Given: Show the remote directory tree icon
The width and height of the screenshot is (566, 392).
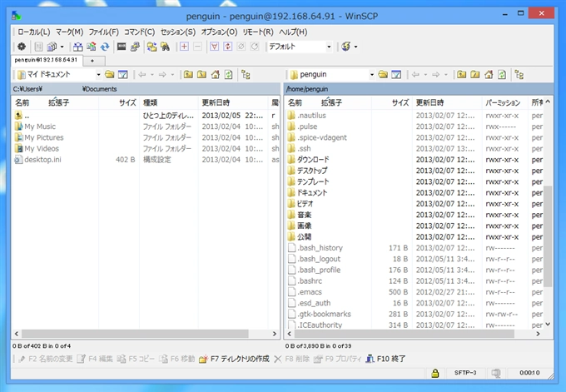Looking at the screenshot, I should click(519, 75).
